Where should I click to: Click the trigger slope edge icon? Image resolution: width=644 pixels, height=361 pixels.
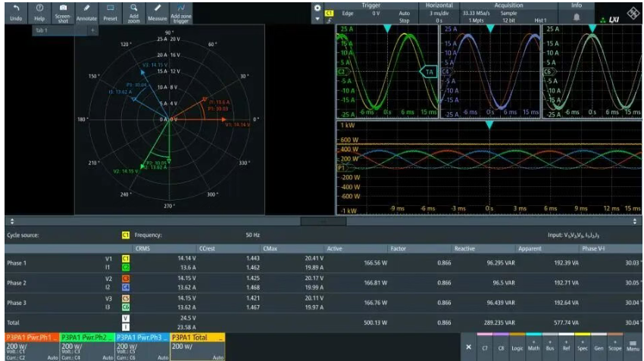point(329,20)
